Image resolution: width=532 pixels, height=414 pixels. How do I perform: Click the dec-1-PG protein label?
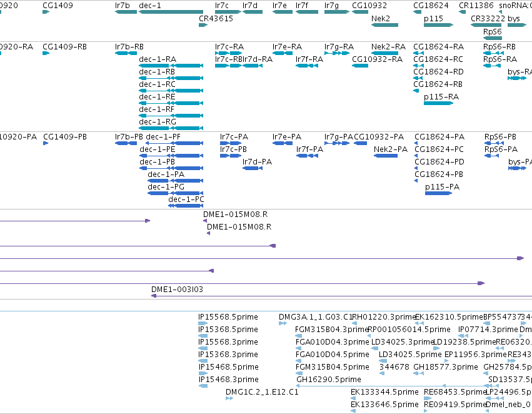(x=166, y=187)
